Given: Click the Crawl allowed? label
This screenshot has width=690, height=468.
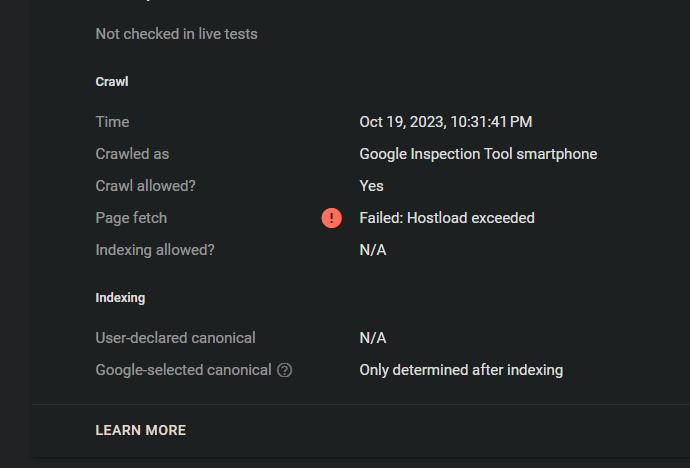Looking at the screenshot, I should point(145,186).
